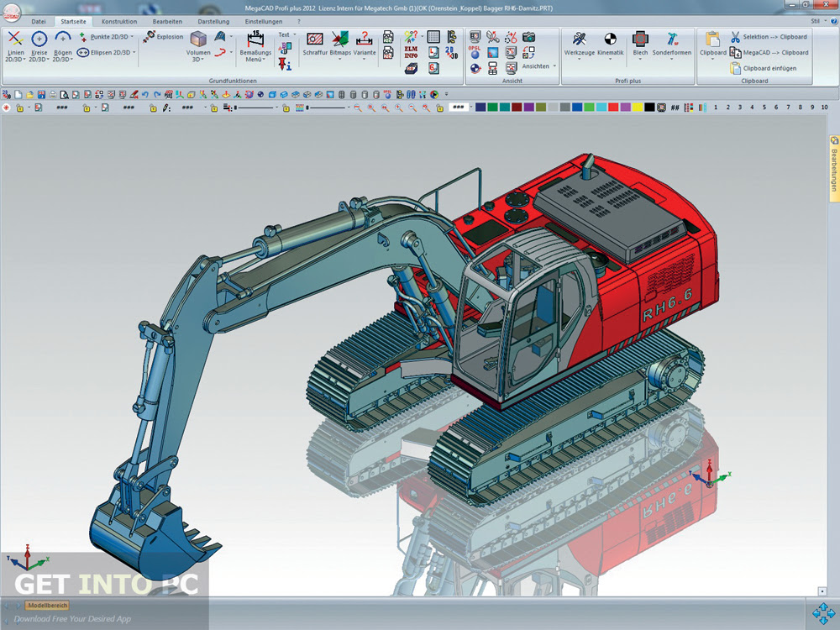Click Clipboard einfügen
This screenshot has width=840, height=630.
point(763,68)
